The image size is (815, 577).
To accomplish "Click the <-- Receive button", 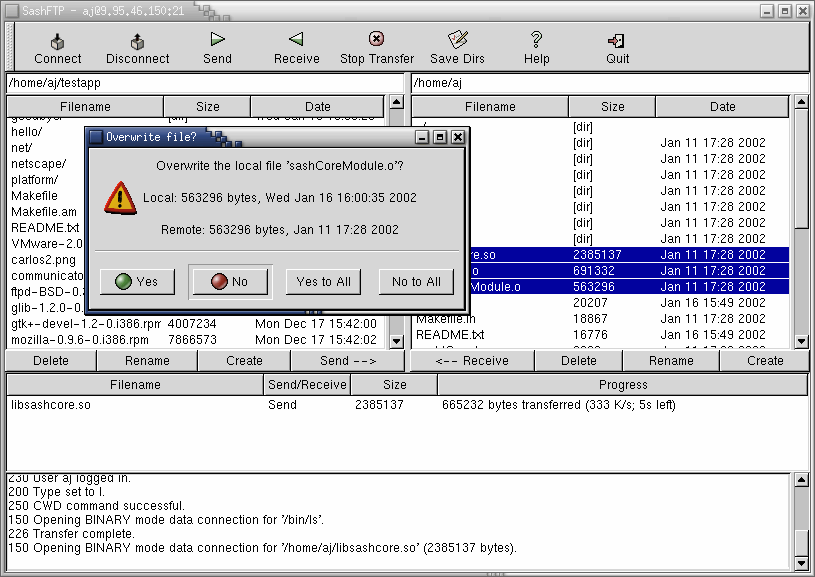I will [x=472, y=361].
